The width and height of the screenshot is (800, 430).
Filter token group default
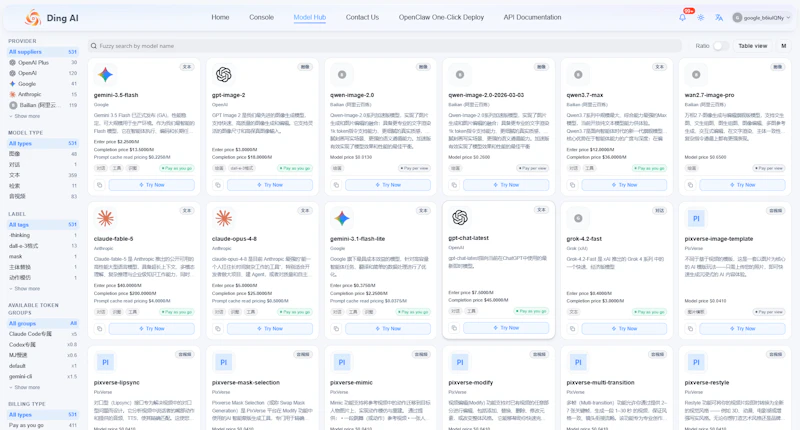[x=43, y=366]
